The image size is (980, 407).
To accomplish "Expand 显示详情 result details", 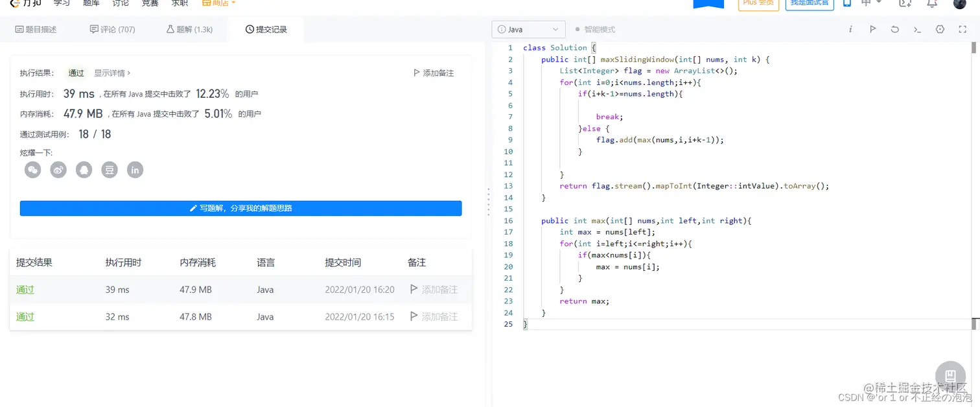I will point(112,73).
